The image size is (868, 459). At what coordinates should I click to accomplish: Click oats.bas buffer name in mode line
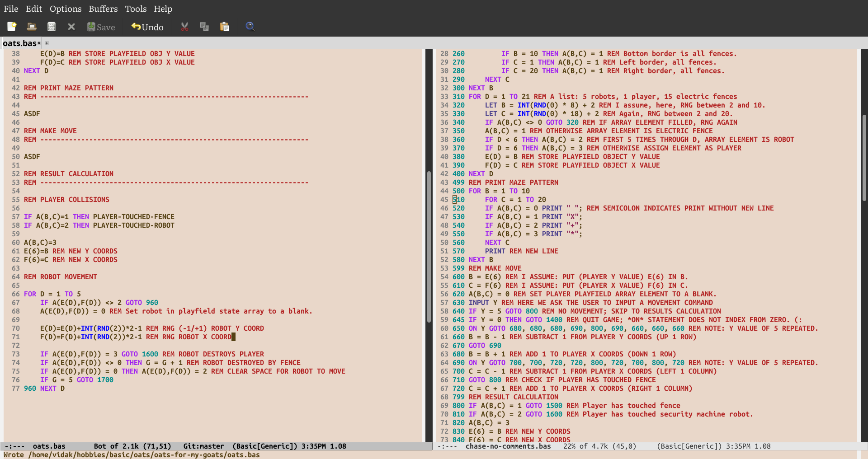[x=49, y=446]
